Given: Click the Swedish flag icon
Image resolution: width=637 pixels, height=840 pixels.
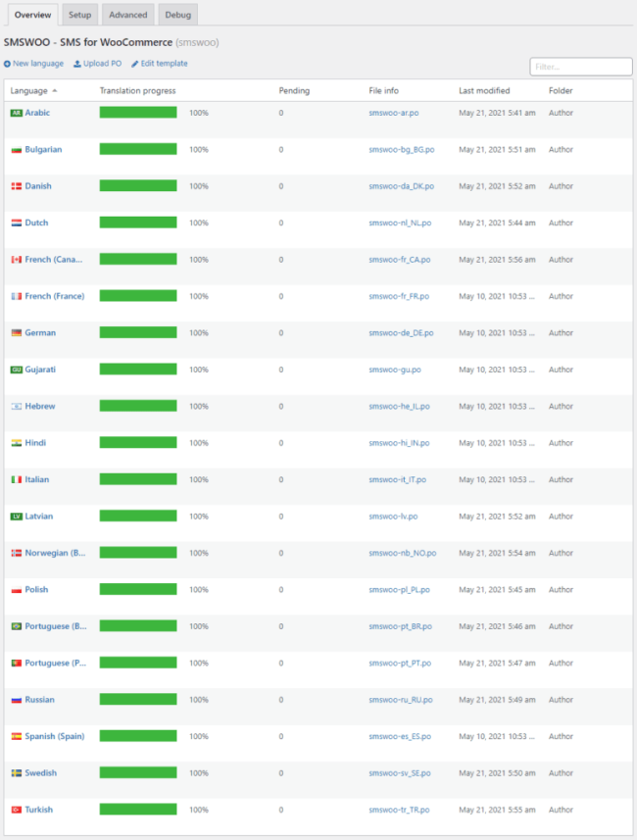Looking at the screenshot, I should pyautogui.click(x=16, y=773).
